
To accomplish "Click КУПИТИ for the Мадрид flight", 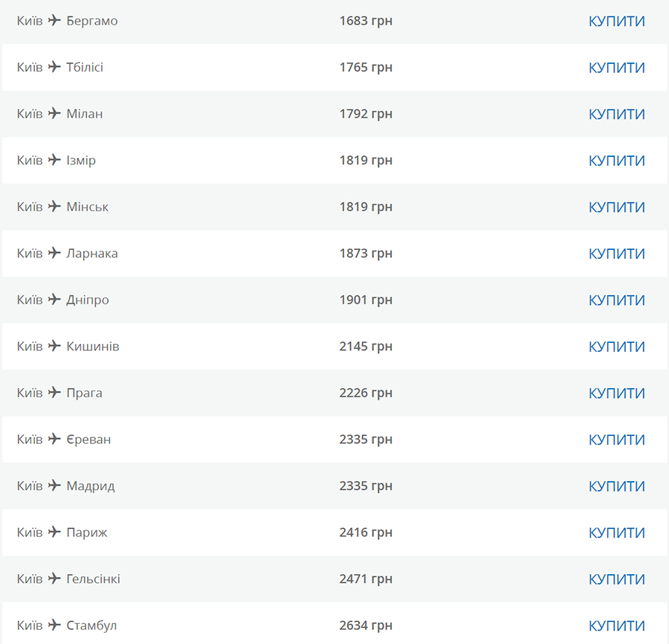I will [616, 486].
